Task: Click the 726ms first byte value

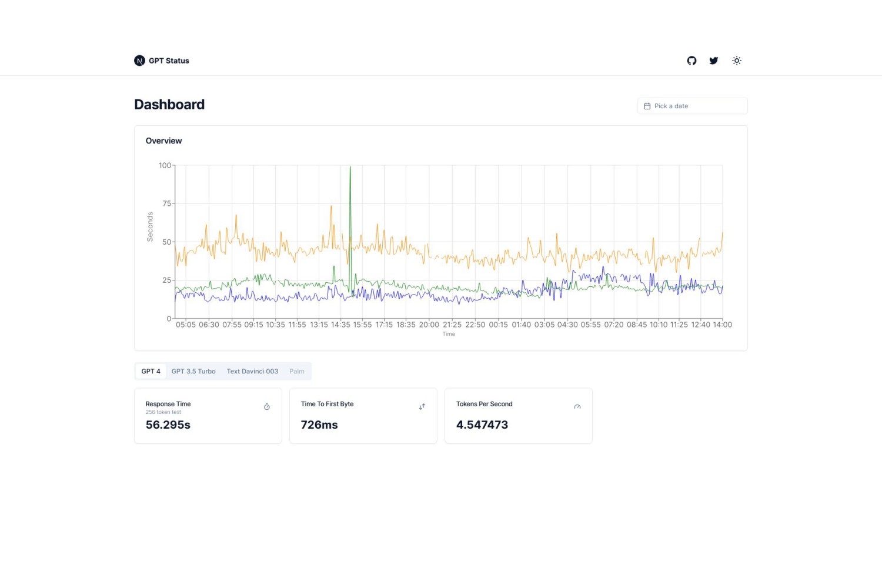Action: [319, 425]
